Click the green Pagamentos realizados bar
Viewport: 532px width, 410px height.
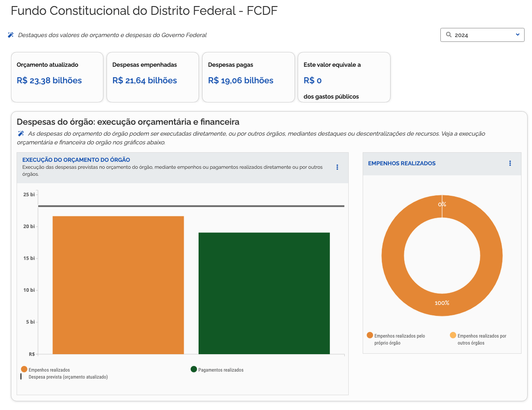[264, 293]
